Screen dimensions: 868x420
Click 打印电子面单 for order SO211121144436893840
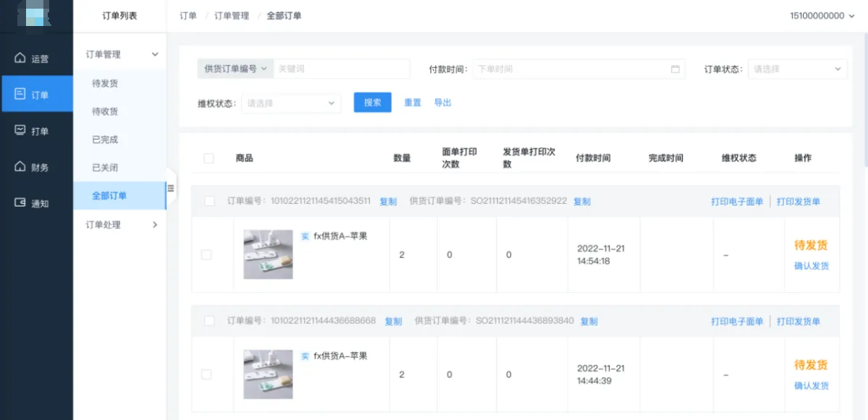[x=737, y=321]
